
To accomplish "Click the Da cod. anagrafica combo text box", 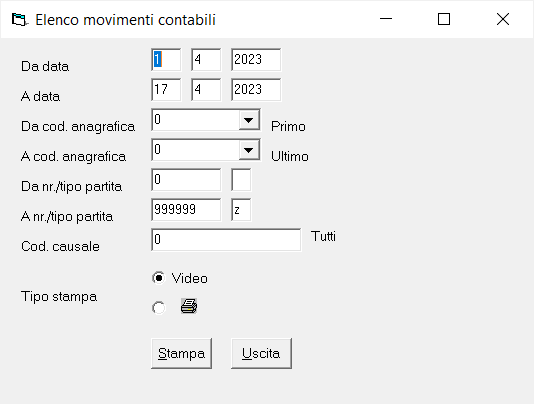I will [195, 120].
